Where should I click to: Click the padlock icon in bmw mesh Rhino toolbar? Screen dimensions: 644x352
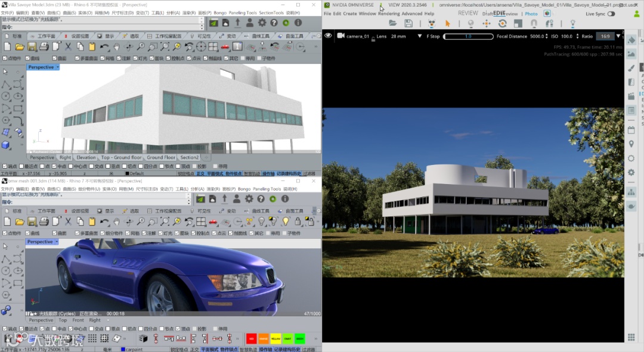(298, 222)
